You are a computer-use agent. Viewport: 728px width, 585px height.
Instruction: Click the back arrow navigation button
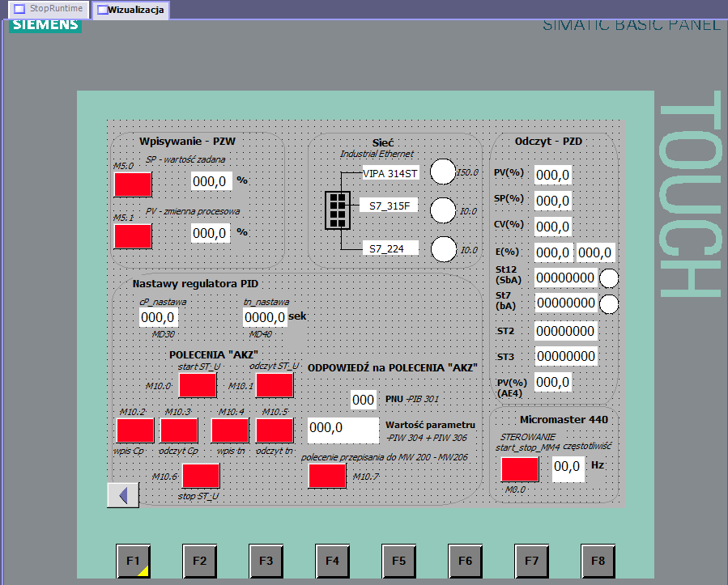(x=123, y=495)
